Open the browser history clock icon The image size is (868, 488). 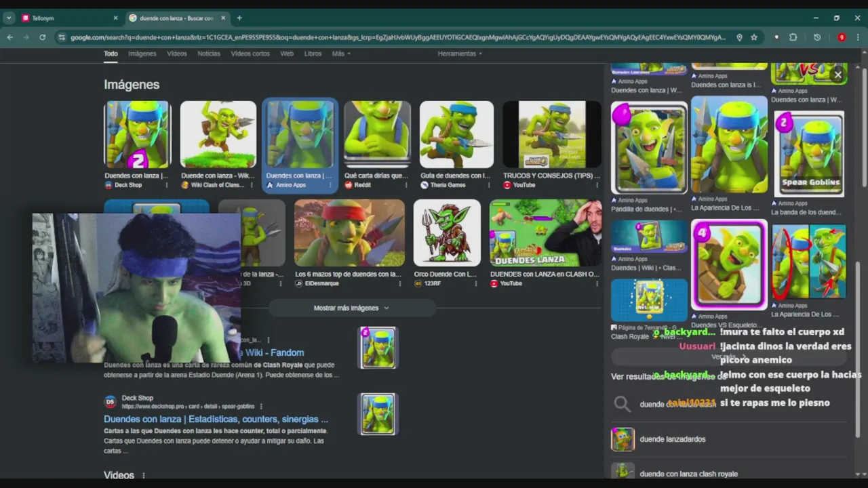click(817, 37)
